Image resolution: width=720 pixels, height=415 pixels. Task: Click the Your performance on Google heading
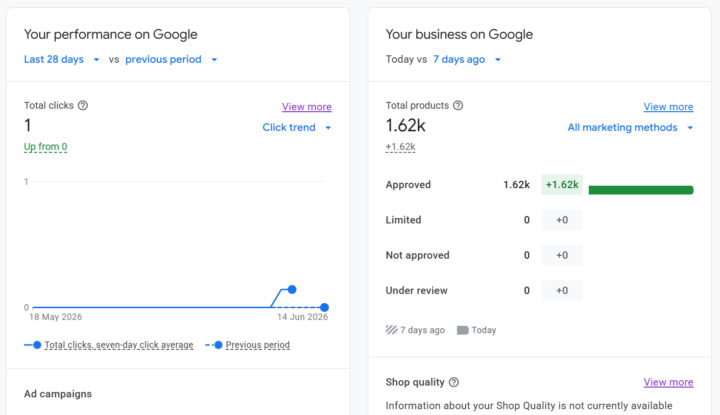click(x=111, y=34)
